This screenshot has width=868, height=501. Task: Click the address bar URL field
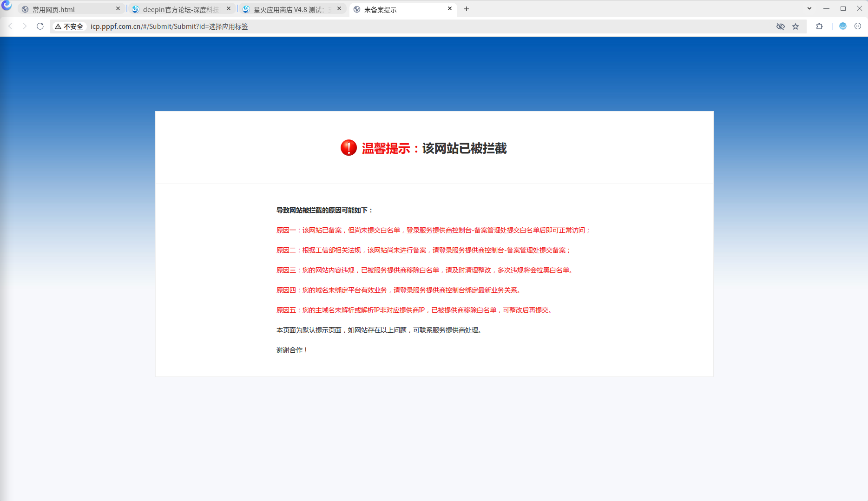point(427,26)
